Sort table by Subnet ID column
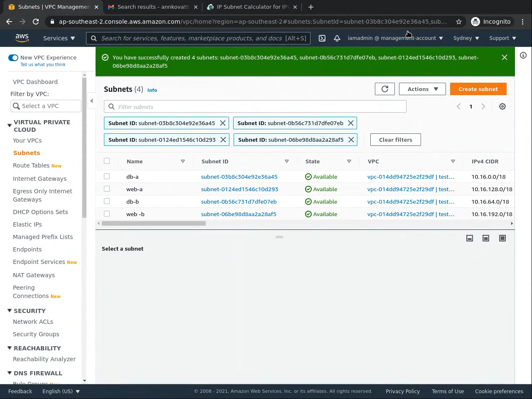The image size is (532, 399). point(287,161)
